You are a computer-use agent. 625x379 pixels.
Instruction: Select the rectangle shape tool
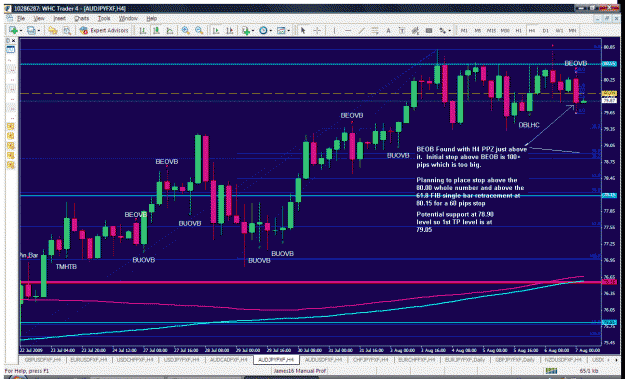pos(429,31)
